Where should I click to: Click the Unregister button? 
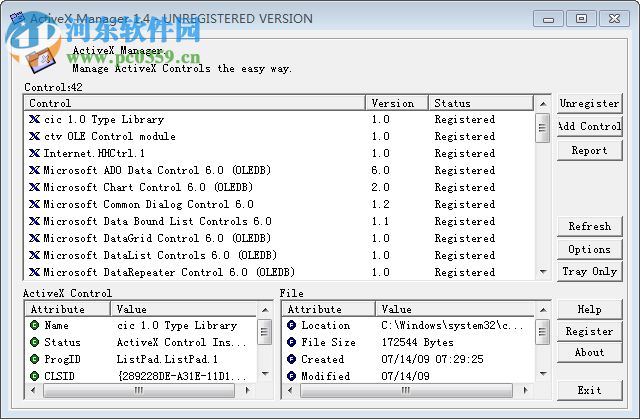[589, 103]
